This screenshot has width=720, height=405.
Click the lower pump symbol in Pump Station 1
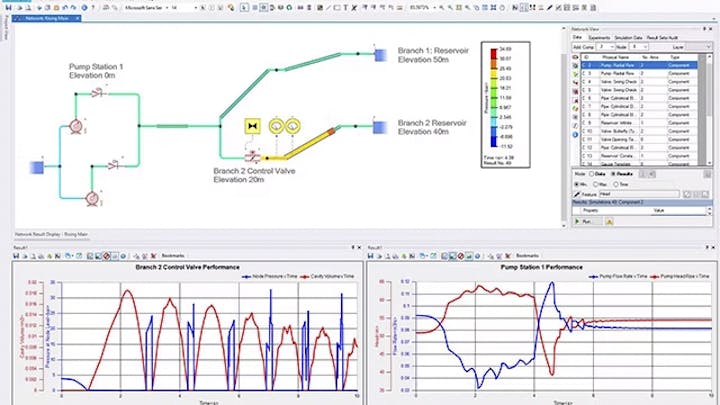pyautogui.click(x=92, y=198)
